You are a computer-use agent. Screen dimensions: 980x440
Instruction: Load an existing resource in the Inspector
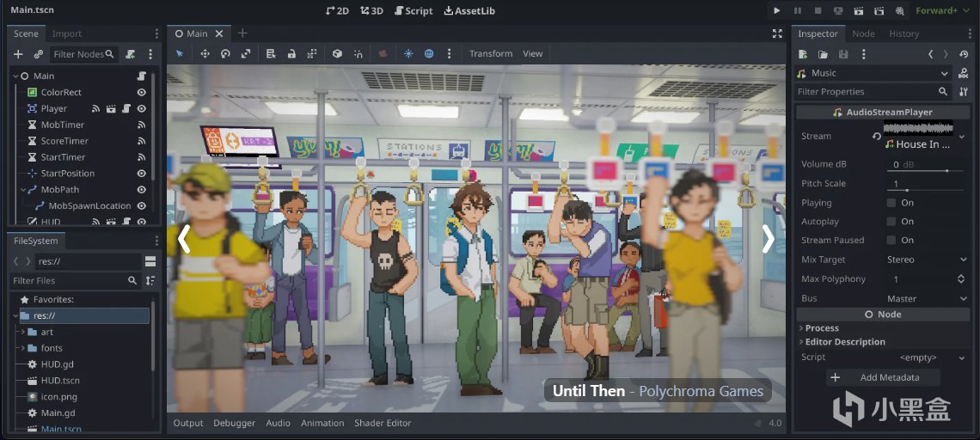coord(824,54)
